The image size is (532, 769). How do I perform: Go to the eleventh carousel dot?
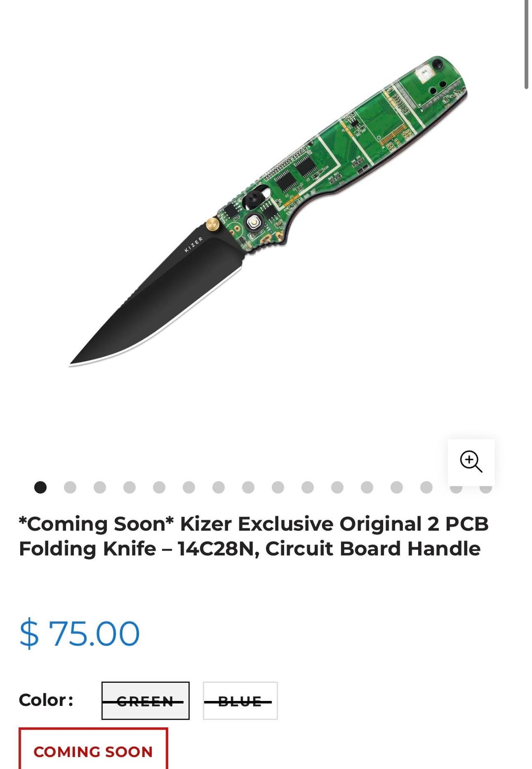(x=337, y=487)
